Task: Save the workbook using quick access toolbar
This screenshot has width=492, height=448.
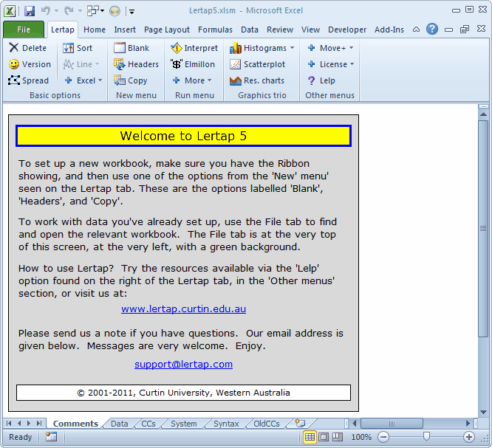Action: [x=30, y=11]
